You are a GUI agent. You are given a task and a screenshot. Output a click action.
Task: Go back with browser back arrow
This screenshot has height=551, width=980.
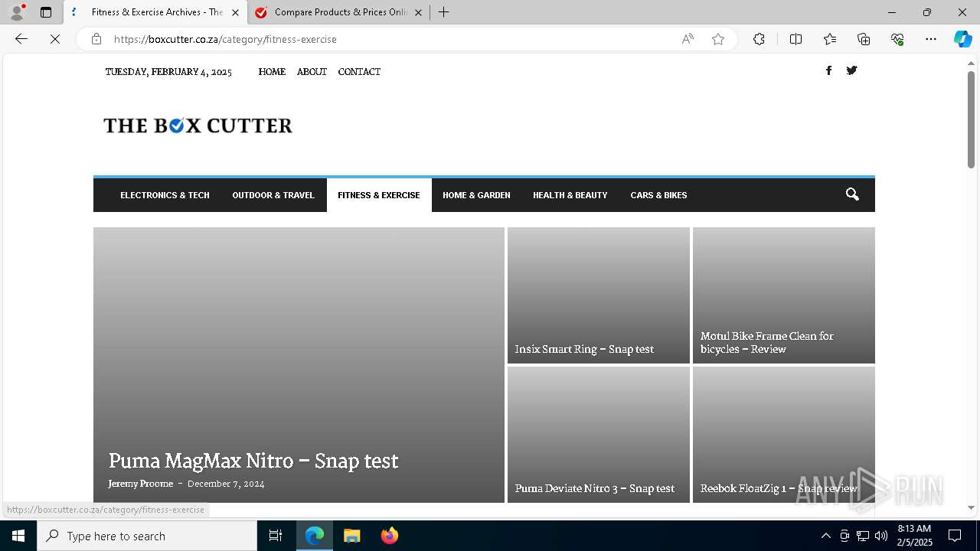(21, 39)
